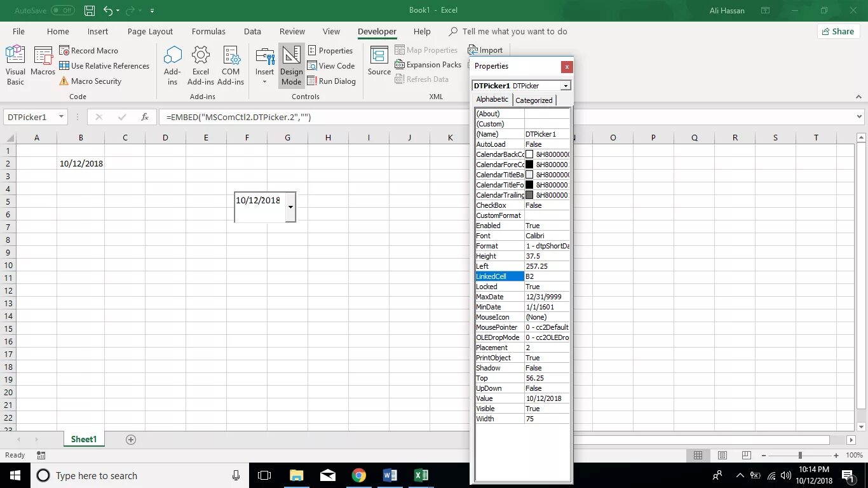Select cell B2 containing 10/12/2018
This screenshot has width=868, height=488.
(x=81, y=163)
